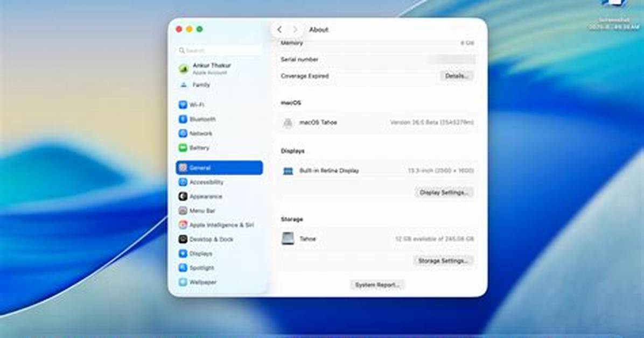Image resolution: width=644 pixels, height=338 pixels.
Task: Select Bluetooth label in sidebar
Action: 202,119
